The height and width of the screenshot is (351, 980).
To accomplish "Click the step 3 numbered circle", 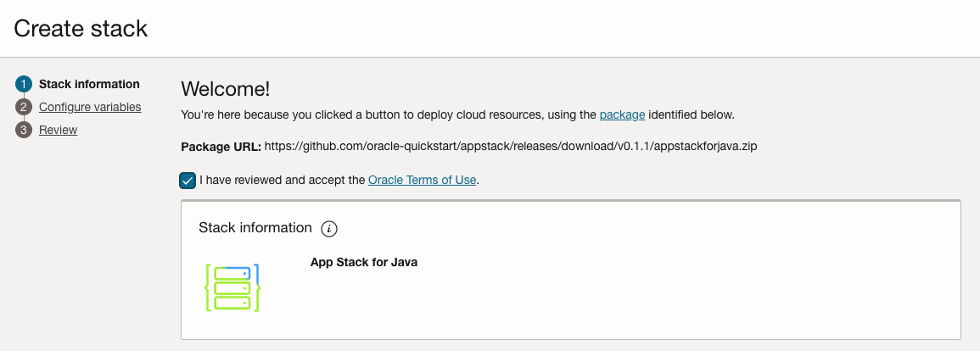I will tap(23, 130).
